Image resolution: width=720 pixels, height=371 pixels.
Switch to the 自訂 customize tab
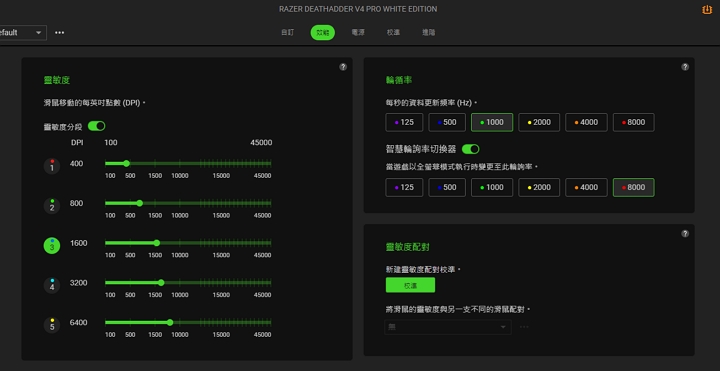pos(287,33)
